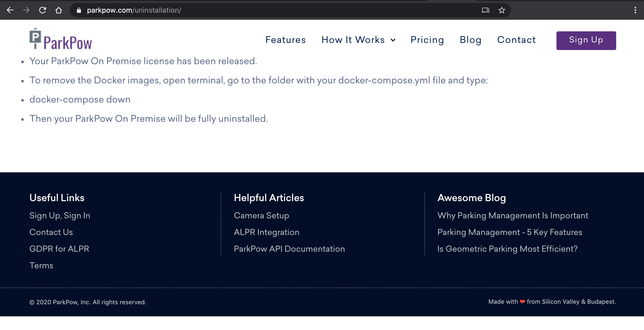The height and width of the screenshot is (330, 644).
Task: Reload the page with refresh icon
Action: point(42,10)
